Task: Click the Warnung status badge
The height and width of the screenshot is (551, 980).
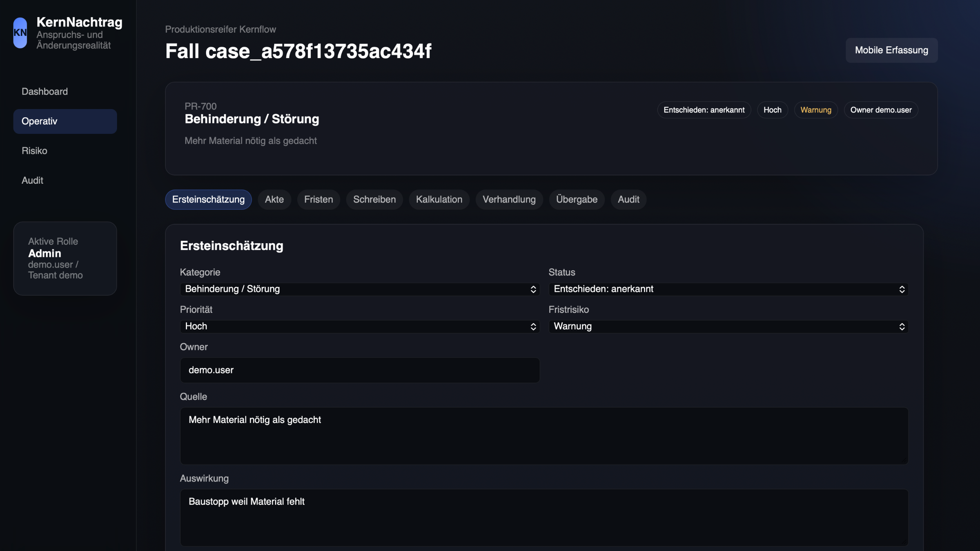Action: click(815, 110)
